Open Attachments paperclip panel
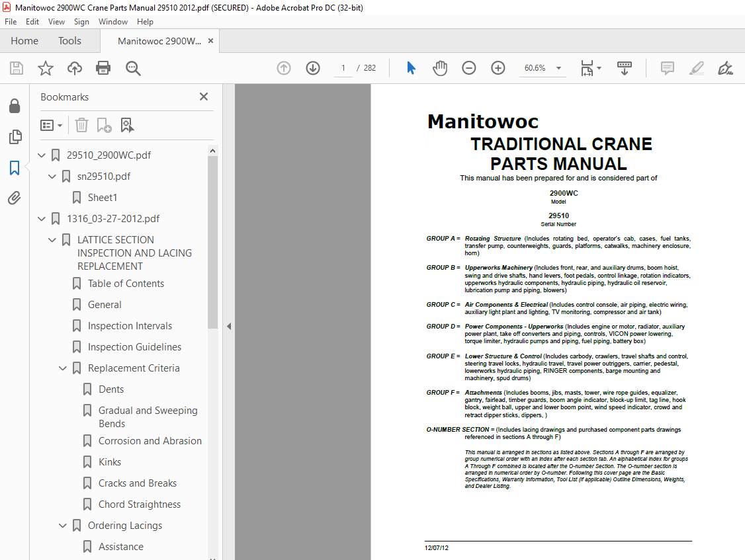The image size is (745, 560). pos(15,198)
